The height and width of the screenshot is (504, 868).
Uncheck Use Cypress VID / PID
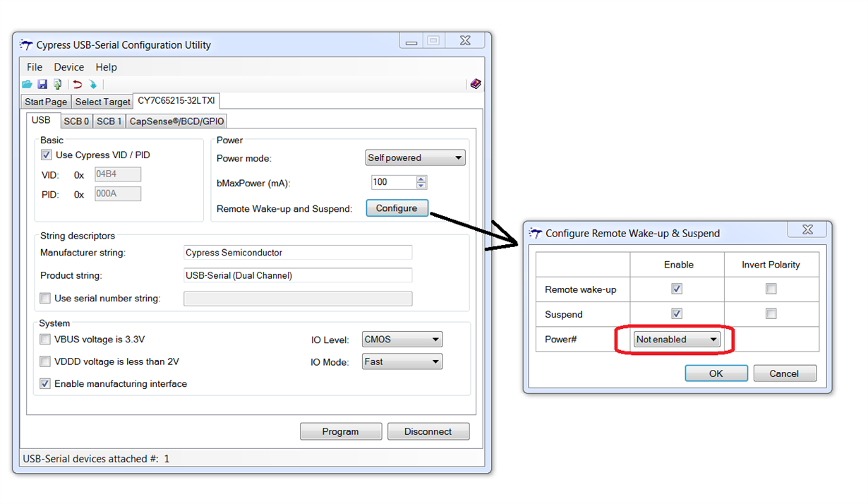[x=46, y=155]
